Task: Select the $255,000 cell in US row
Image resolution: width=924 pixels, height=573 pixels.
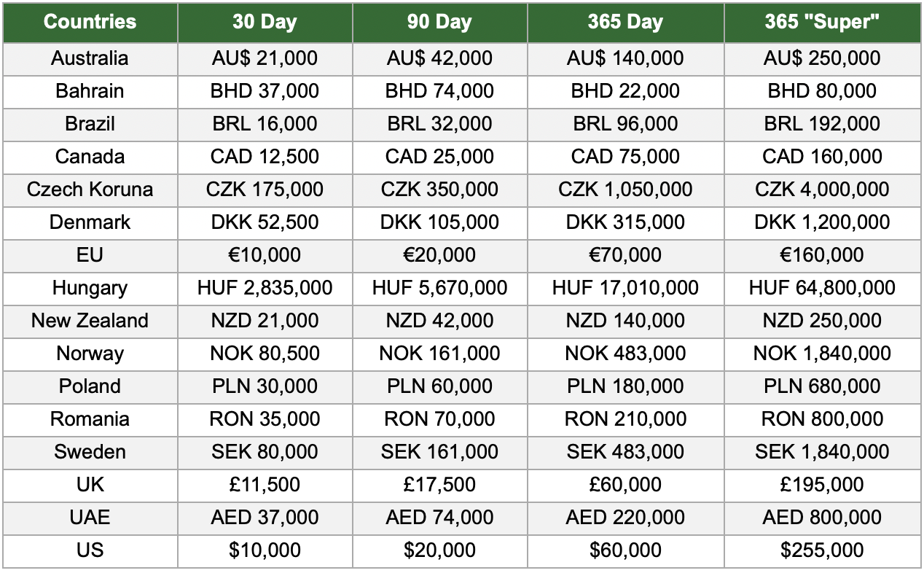Action: point(822,550)
